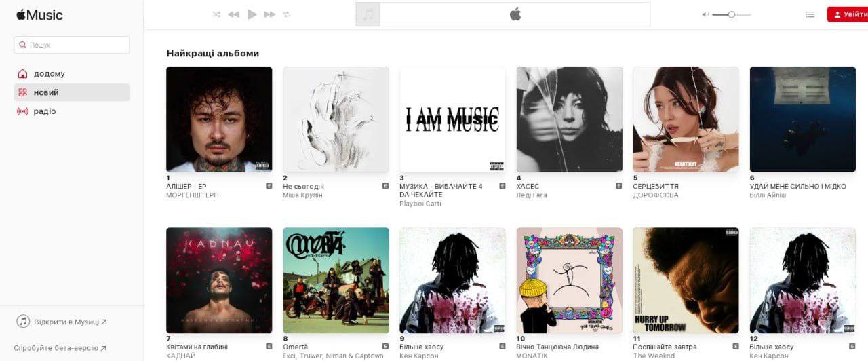The width and height of the screenshot is (868, 361).
Task: Toggle shuffle playback icon
Action: pos(216,14)
